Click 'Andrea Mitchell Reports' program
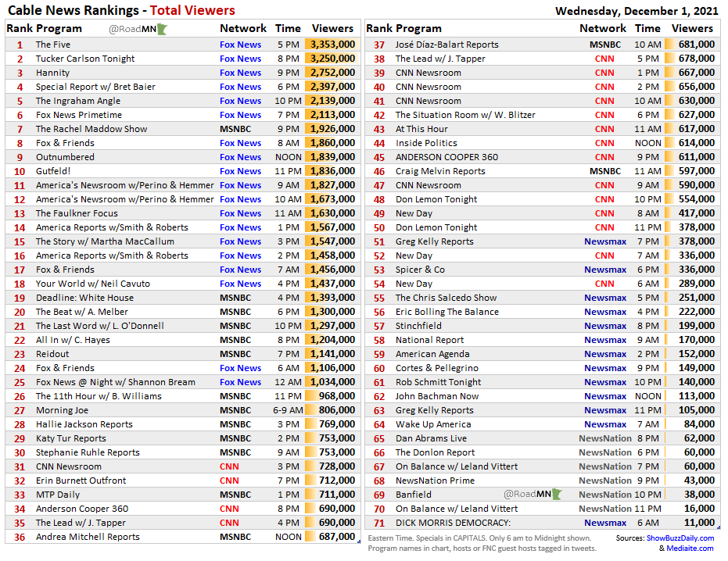 tap(88, 537)
